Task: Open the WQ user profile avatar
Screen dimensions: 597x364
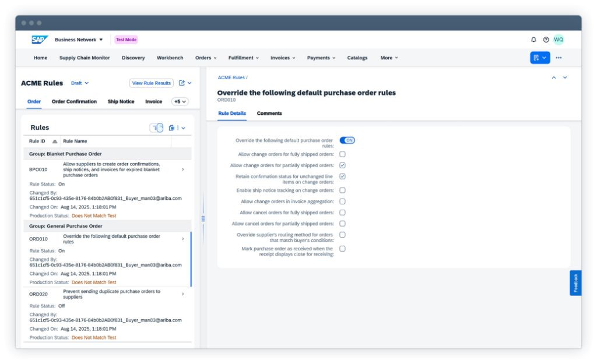Action: tap(559, 39)
